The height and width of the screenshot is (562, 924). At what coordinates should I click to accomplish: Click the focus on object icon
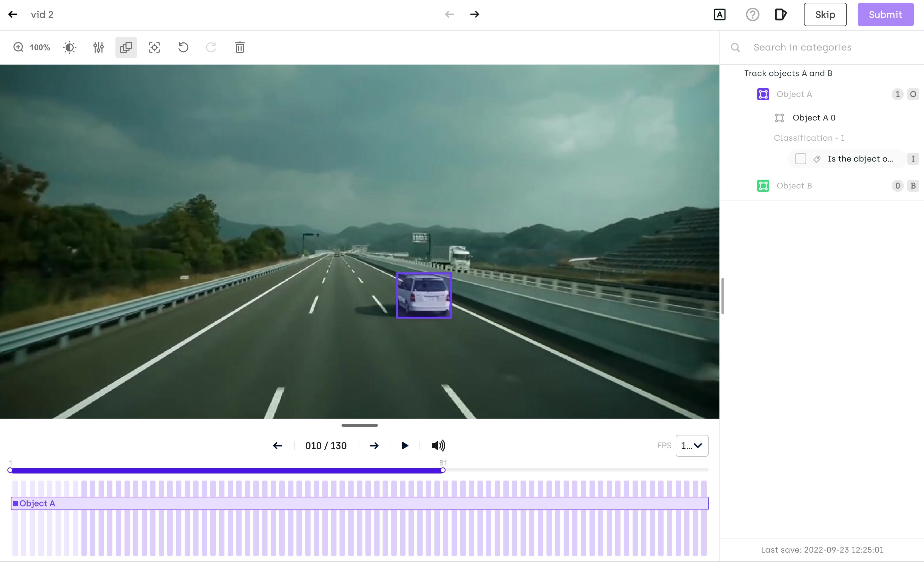pos(154,47)
